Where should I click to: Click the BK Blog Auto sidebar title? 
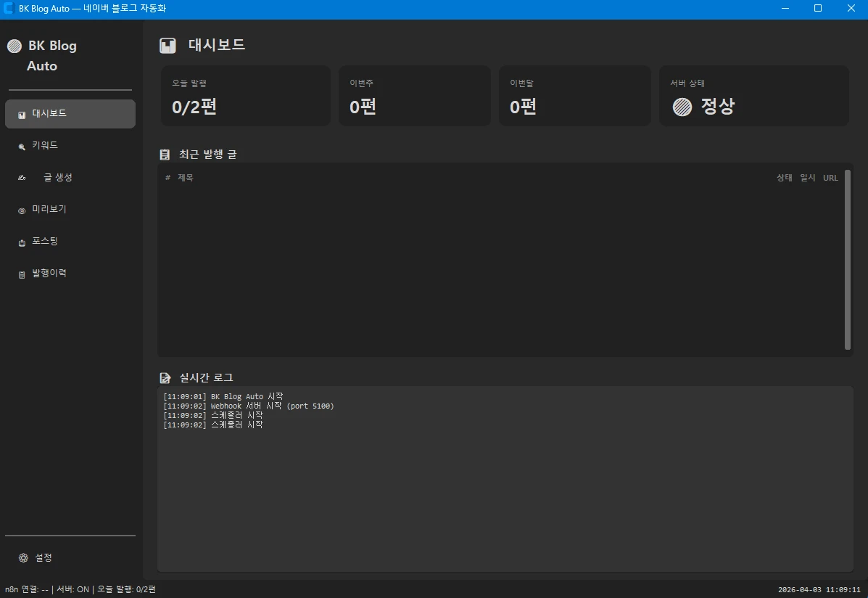tap(51, 56)
